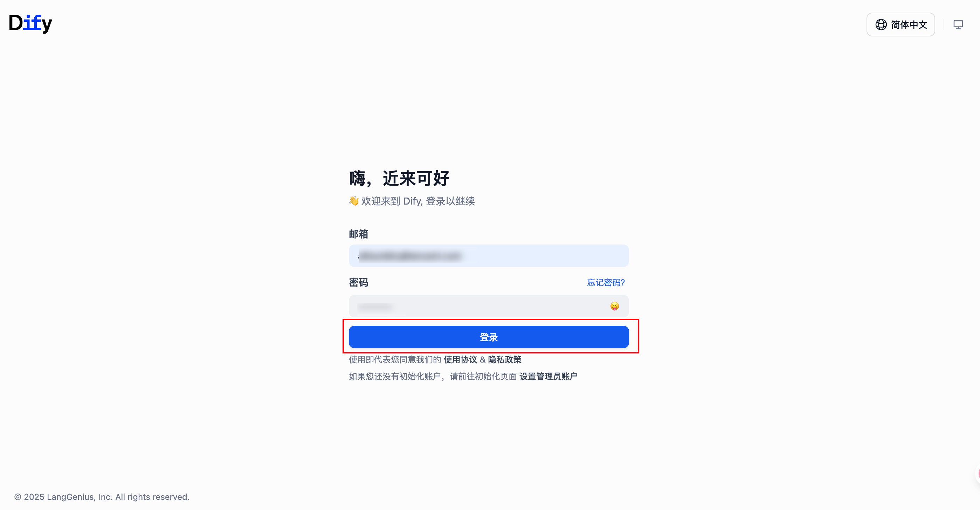The height and width of the screenshot is (510, 980).
Task: Open the 使用协议 terms link
Action: coord(460,359)
